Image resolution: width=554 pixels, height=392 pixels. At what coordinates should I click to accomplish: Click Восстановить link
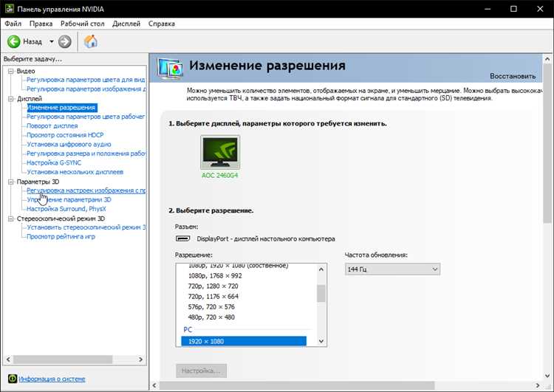[x=513, y=76]
